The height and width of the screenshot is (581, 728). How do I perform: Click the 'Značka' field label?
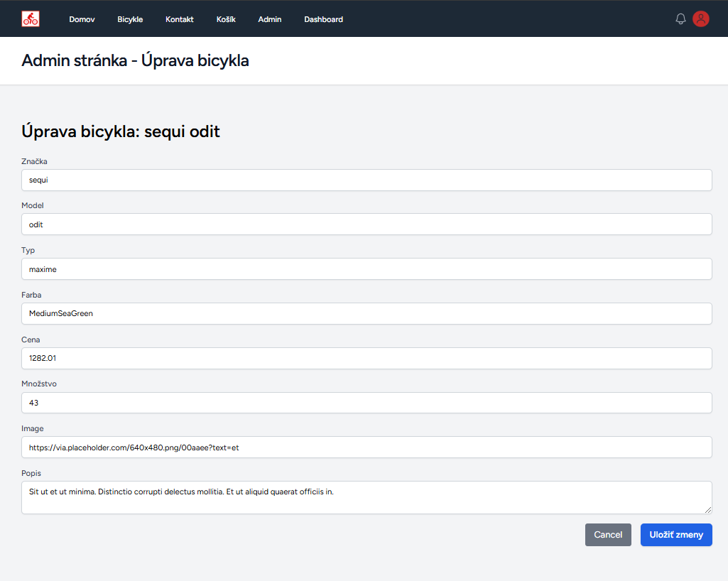(34, 161)
